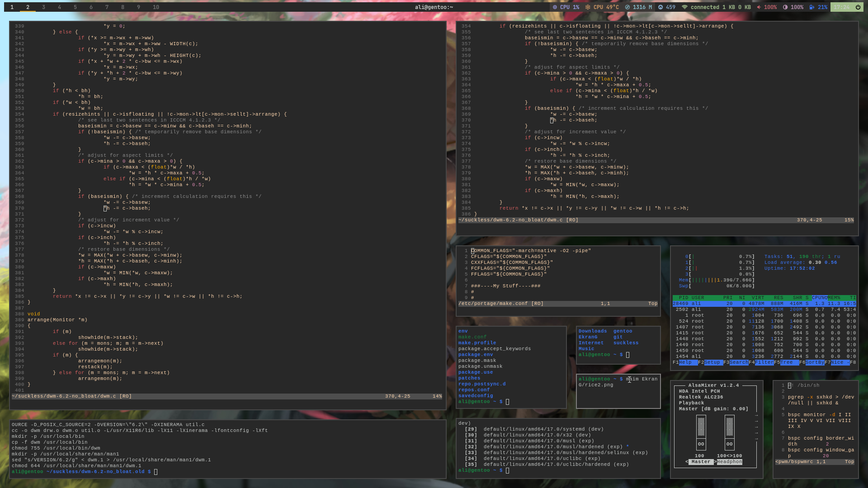Click the Wi-Fi icon in the status bar
The width and height of the screenshot is (868, 488).
click(684, 7)
